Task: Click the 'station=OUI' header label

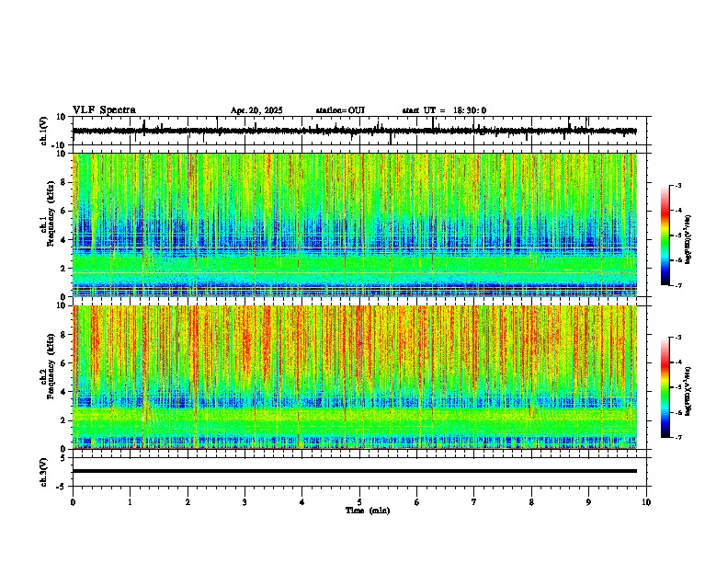Action: point(340,110)
